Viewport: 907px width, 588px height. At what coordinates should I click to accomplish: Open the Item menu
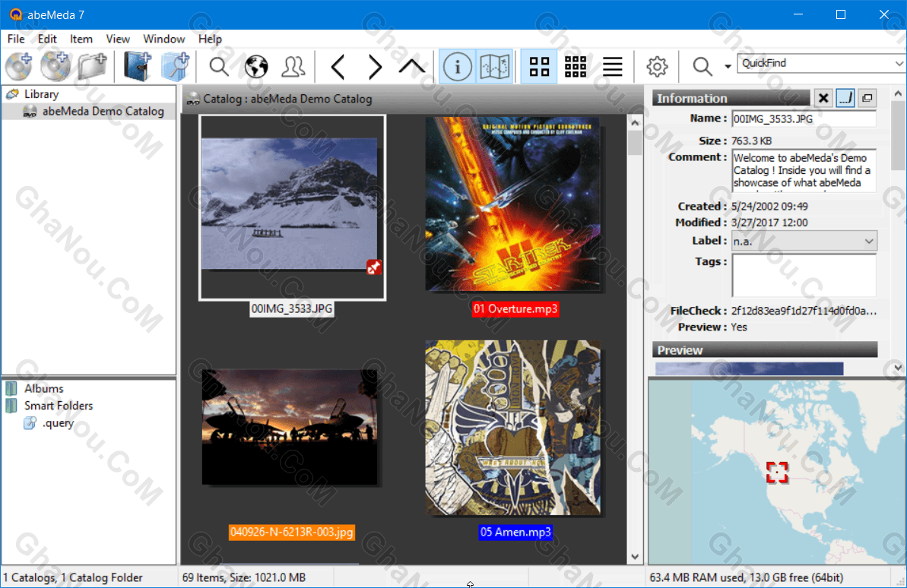81,39
